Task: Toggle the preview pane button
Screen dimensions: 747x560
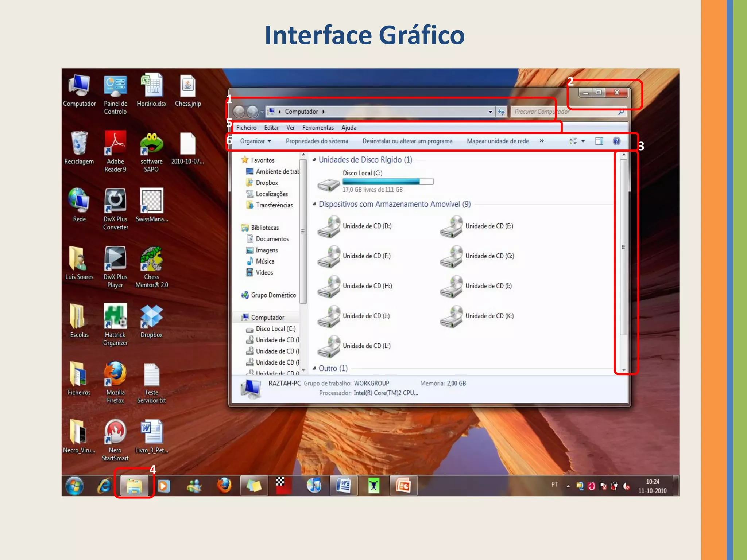Action: pyautogui.click(x=599, y=141)
